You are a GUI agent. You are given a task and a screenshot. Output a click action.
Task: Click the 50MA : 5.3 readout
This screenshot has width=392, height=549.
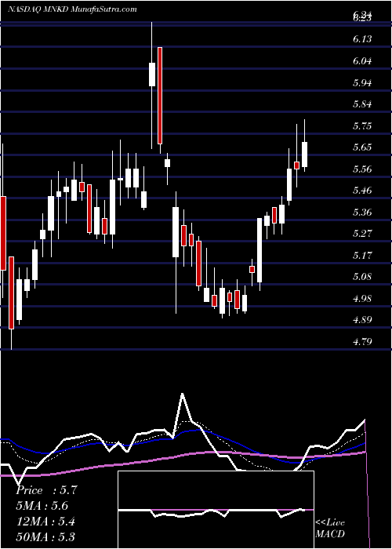tap(45, 536)
